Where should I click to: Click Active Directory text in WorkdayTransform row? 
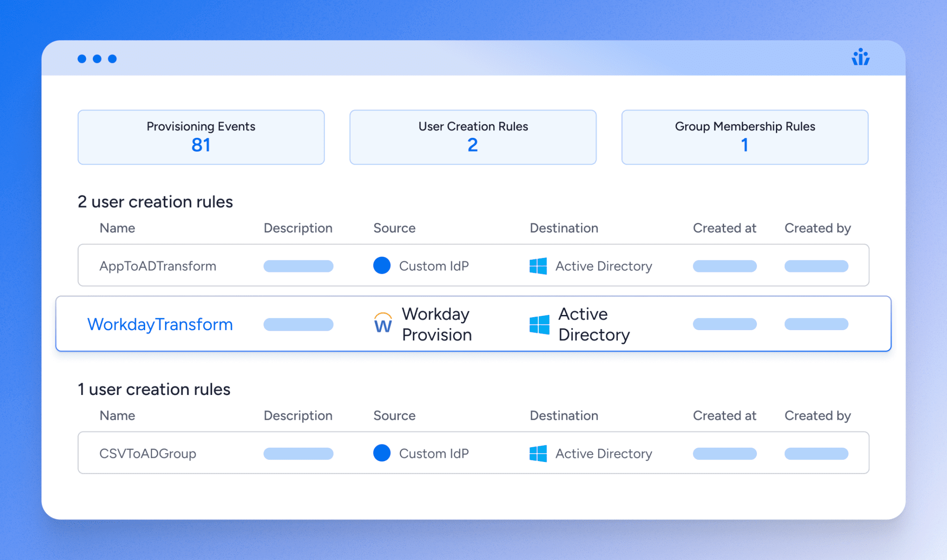594,324
